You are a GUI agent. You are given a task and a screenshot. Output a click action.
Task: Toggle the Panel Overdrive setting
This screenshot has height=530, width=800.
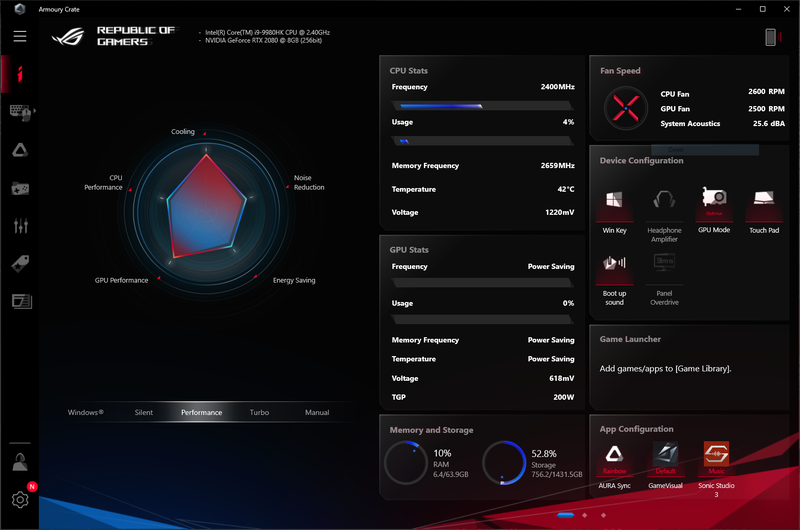point(664,280)
